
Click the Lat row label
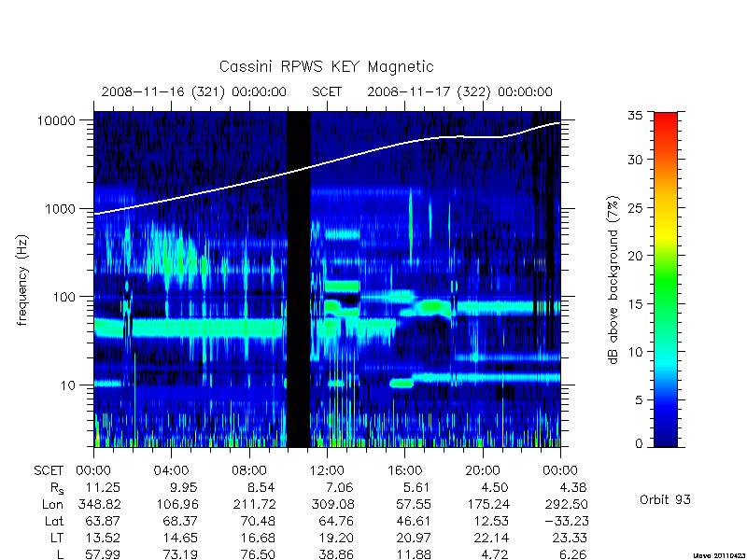point(54,521)
